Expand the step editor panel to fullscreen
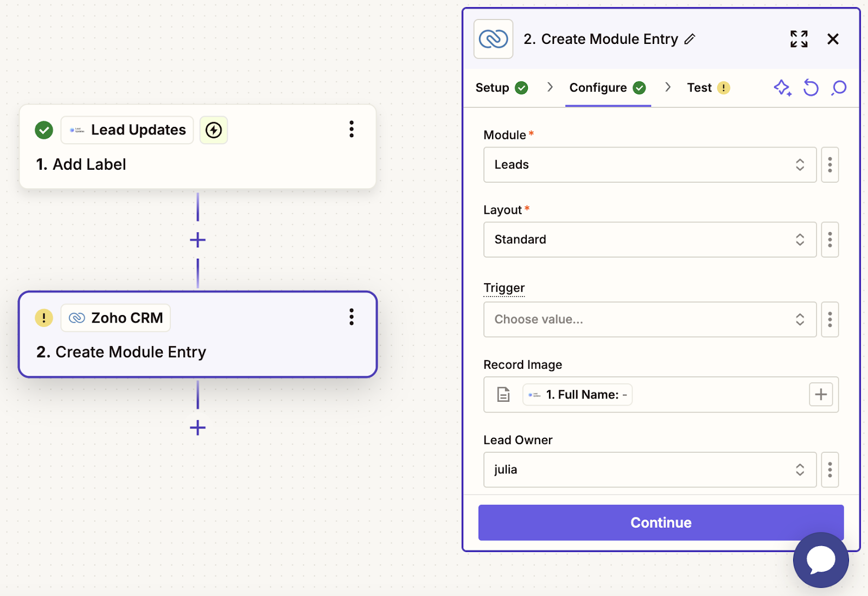Viewport: 868px width, 596px height. 799,39
